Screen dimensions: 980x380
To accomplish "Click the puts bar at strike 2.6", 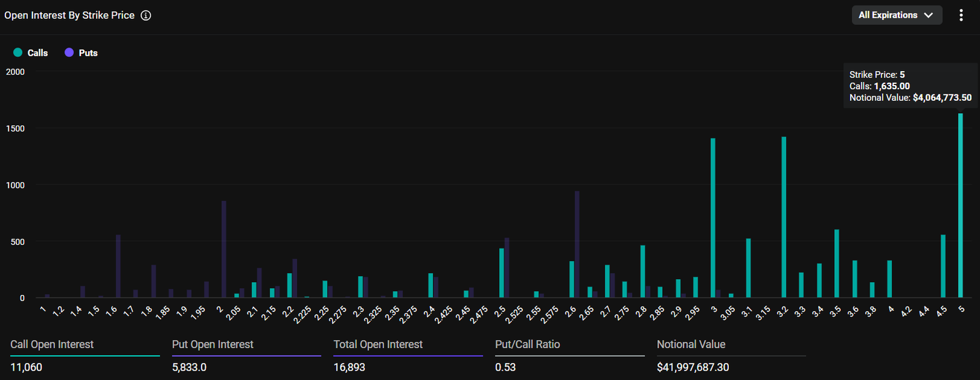I will pos(577,245).
